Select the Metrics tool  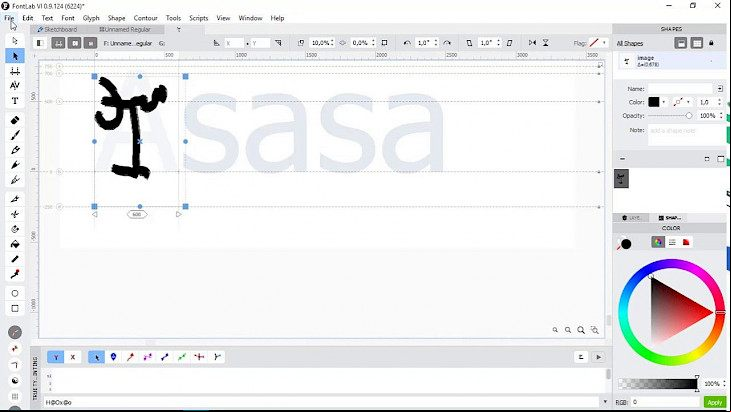(15, 71)
